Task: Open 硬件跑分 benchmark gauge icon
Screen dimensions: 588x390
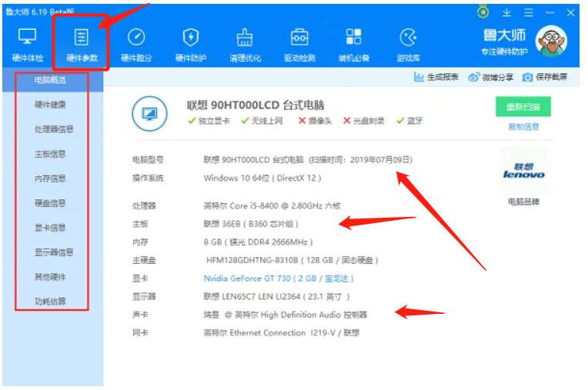Action: 136,37
